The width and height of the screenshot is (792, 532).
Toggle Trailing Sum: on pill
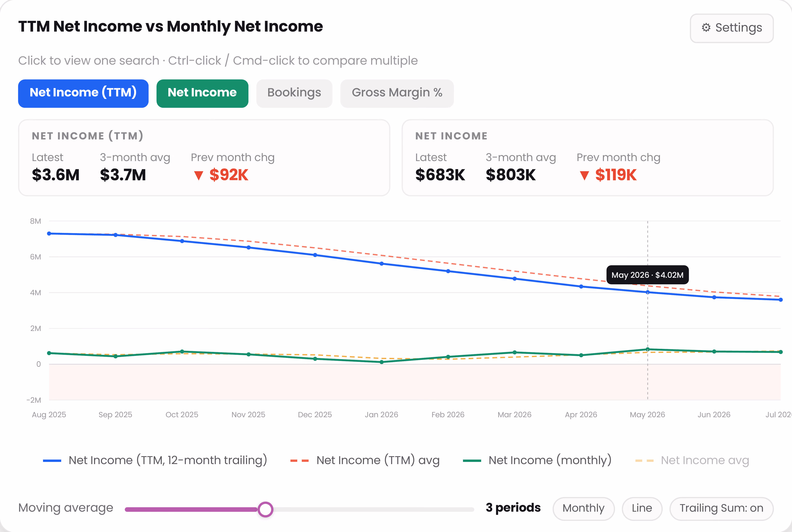(x=721, y=508)
